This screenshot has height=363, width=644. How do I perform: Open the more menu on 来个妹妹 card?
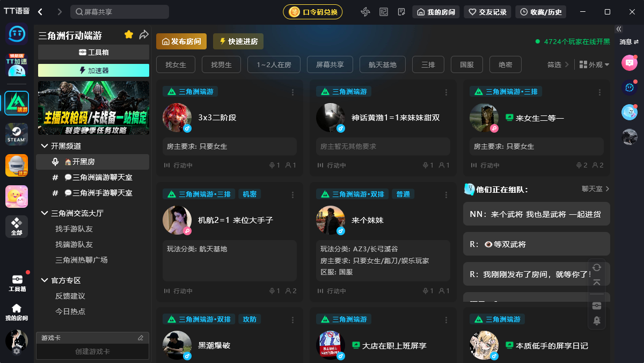pyautogui.click(x=447, y=194)
